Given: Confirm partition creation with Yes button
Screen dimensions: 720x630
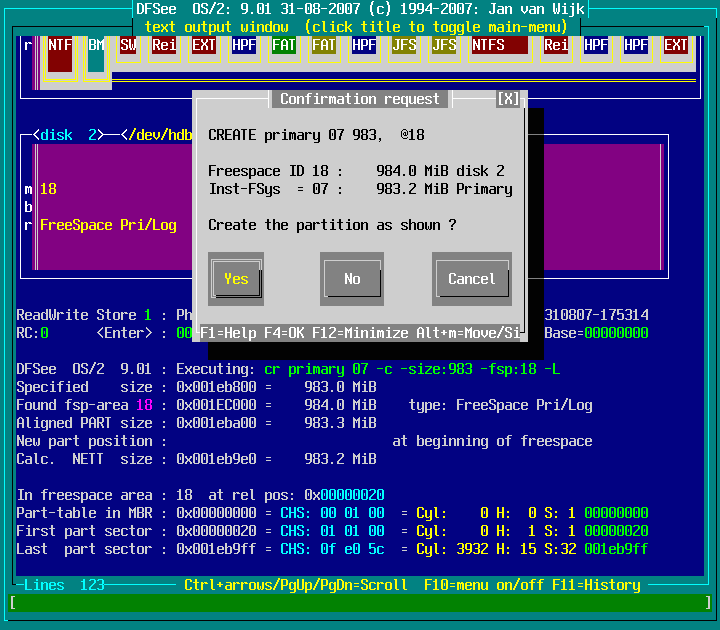Looking at the screenshot, I should pos(236,279).
